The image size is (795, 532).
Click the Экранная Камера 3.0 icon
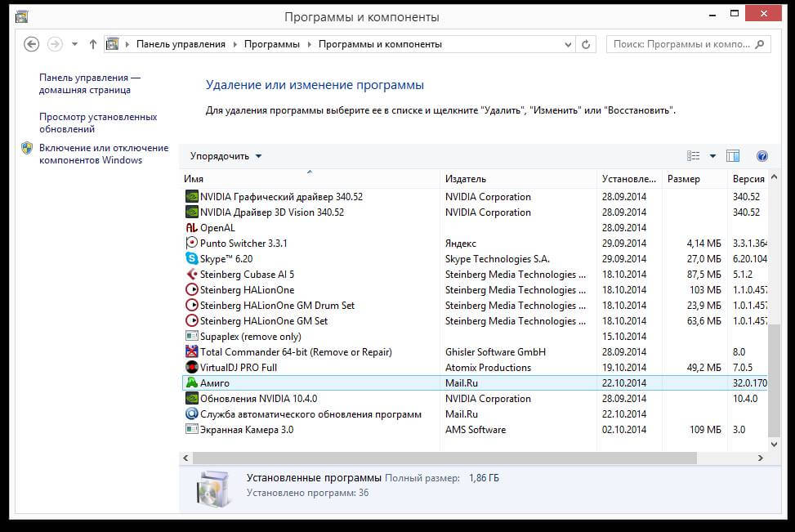pos(192,430)
